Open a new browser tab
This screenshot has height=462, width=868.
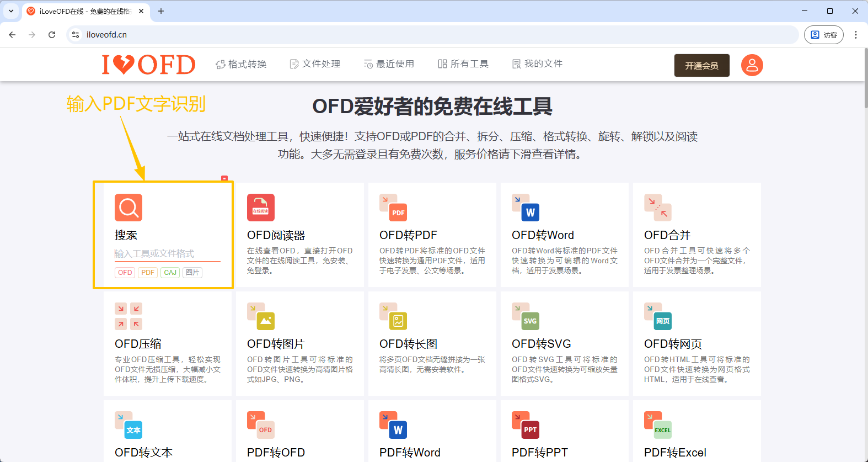tap(161, 11)
